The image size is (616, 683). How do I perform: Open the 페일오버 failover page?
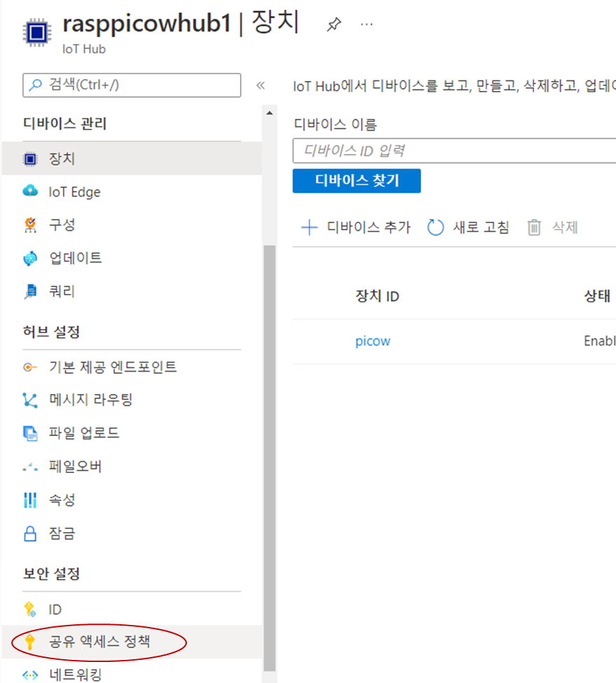point(75,467)
